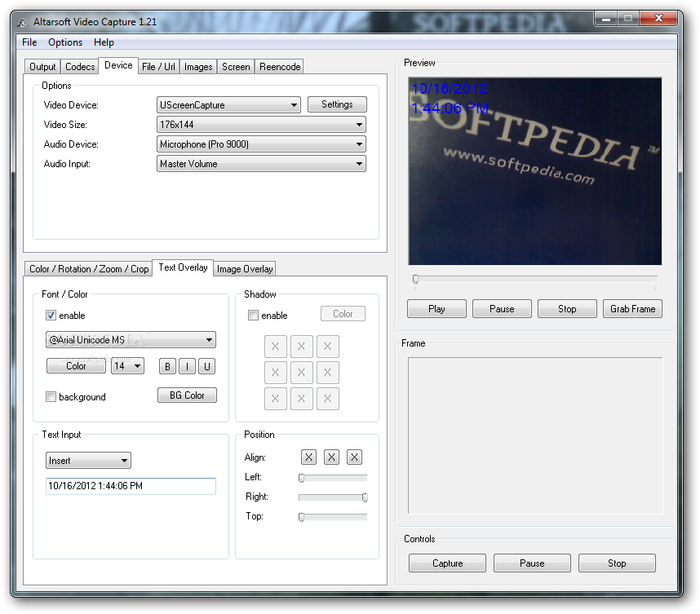Viewport: 700px width, 614px height.
Task: Uncheck the Font / Color enable checkbox
Action: pyautogui.click(x=51, y=316)
